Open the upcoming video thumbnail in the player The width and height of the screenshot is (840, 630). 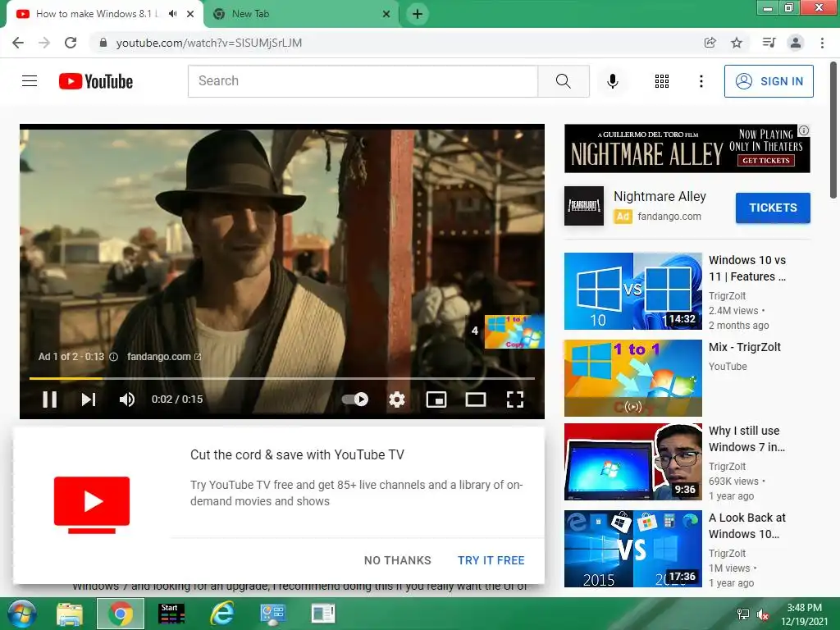click(x=514, y=331)
